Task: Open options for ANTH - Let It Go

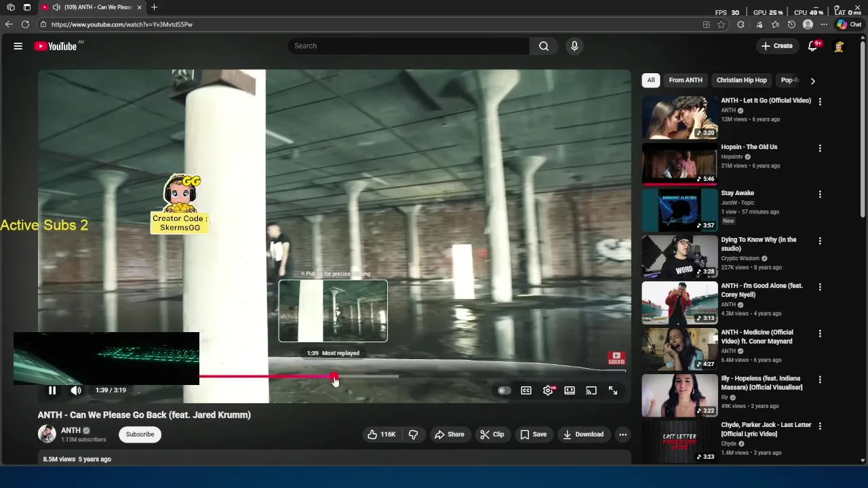Action: (820, 102)
